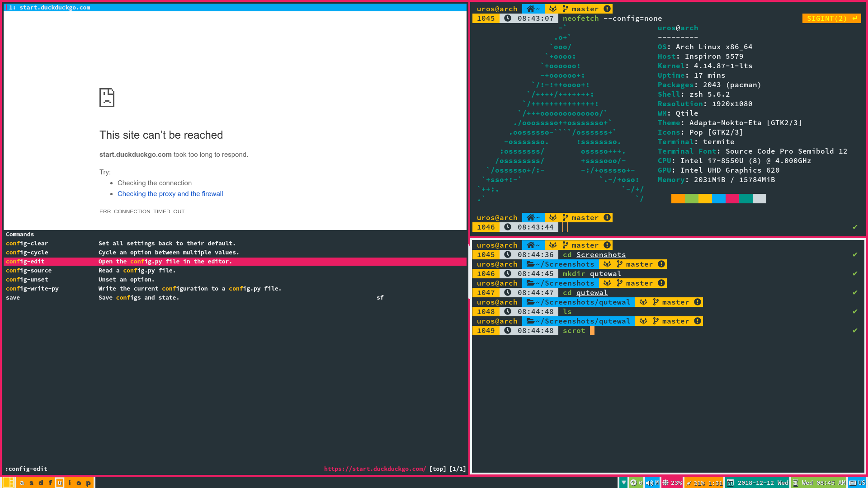Click the Qtile layout icon in bar
This screenshot has height=488, width=868.
tap(8, 483)
